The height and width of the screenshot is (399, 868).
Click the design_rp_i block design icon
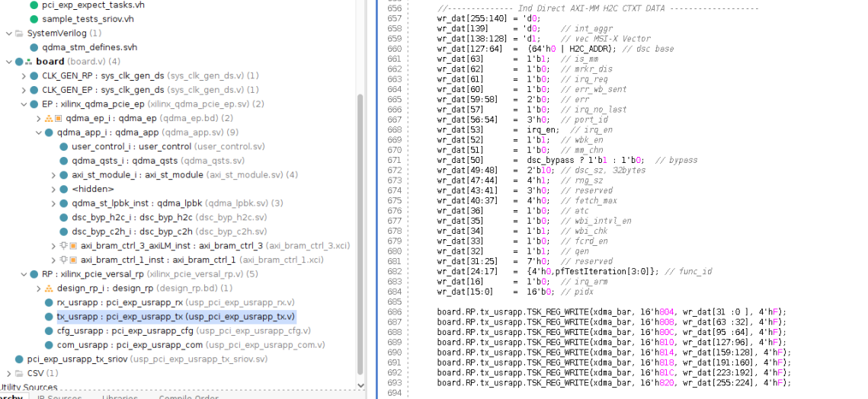(49, 289)
